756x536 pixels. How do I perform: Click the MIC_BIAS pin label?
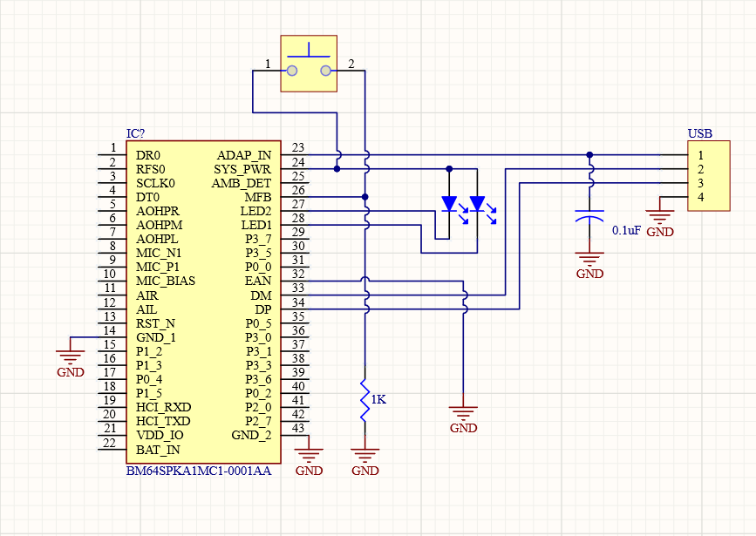[x=166, y=281]
